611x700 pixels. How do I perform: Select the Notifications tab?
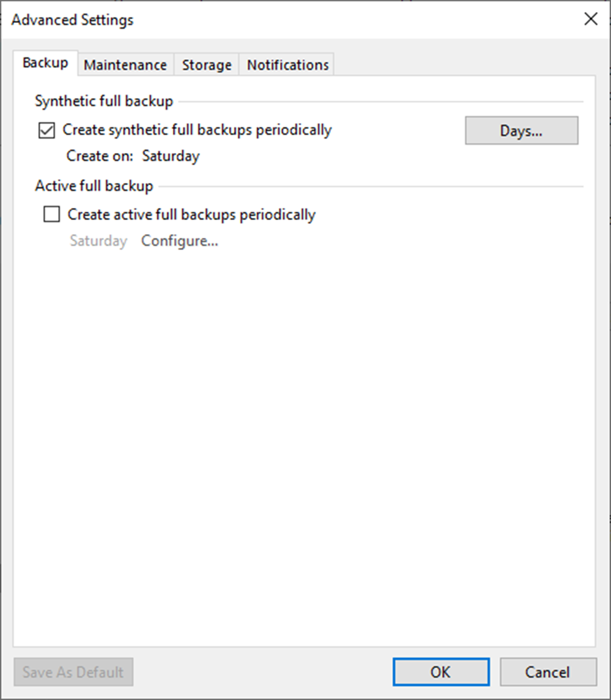coord(288,65)
